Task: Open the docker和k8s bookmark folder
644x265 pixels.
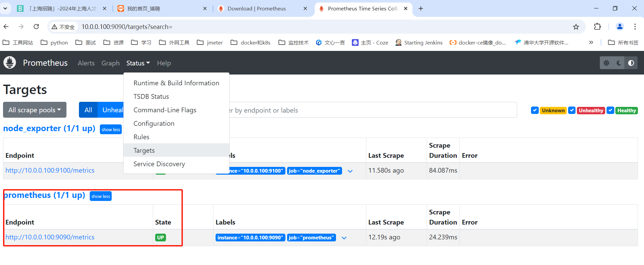Action: coord(250,42)
